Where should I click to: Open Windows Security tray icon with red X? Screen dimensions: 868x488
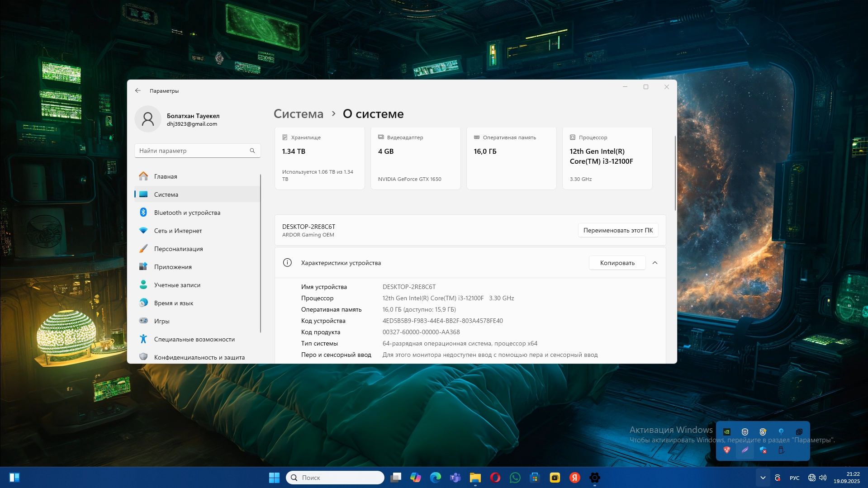763,450
